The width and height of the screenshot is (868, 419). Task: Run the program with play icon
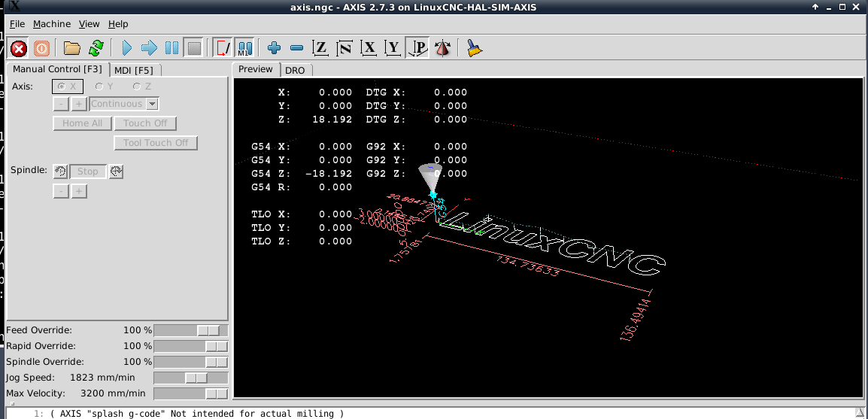tap(127, 48)
